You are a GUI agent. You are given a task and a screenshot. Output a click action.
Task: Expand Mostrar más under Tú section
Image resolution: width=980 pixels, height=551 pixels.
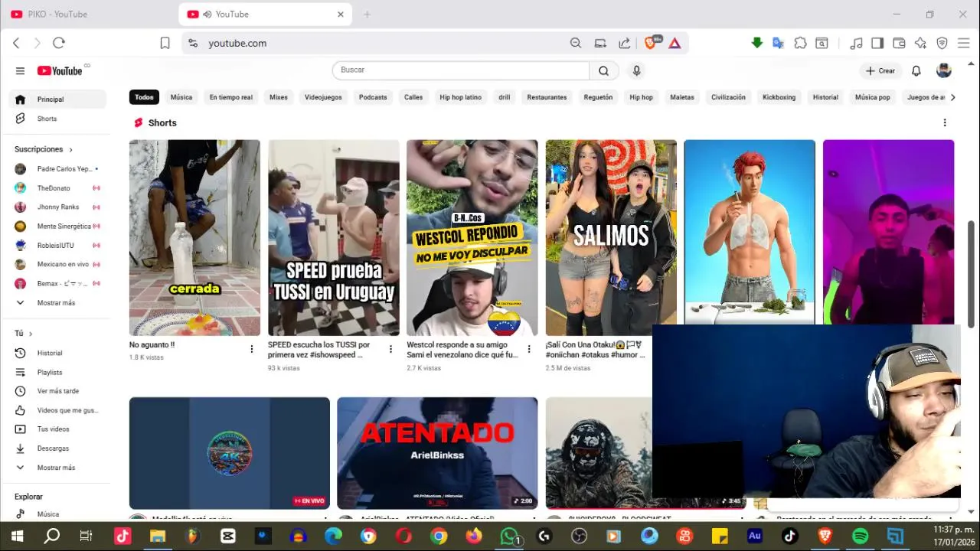(x=58, y=468)
